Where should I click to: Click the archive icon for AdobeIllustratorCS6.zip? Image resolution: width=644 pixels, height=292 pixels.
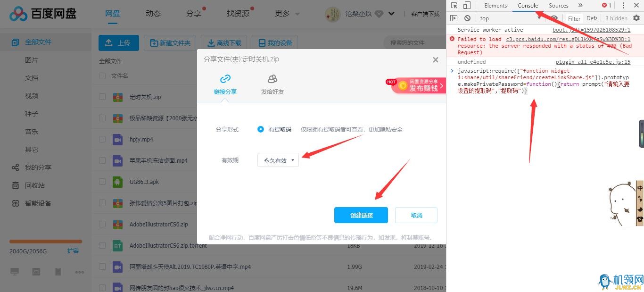(x=117, y=225)
